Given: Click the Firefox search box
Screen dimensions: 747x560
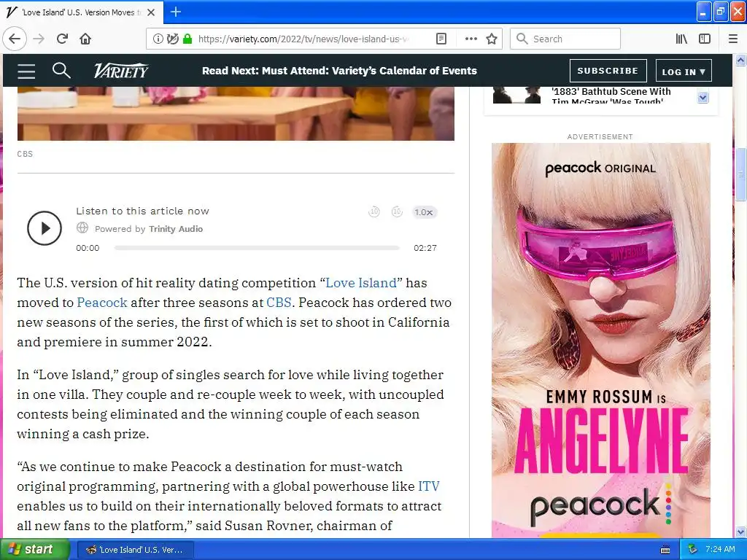Looking at the screenshot, I should pos(565,39).
